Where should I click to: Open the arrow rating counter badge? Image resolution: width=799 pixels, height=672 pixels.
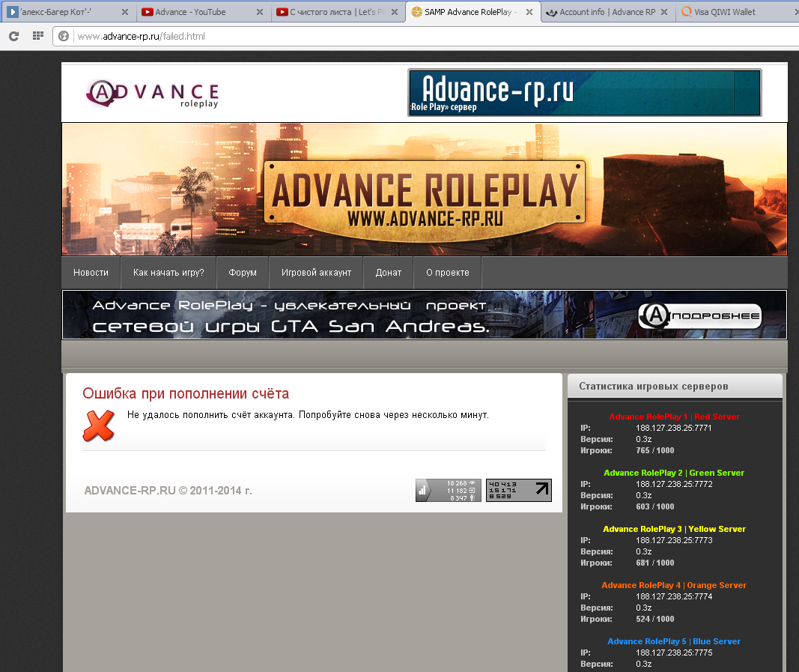519,491
